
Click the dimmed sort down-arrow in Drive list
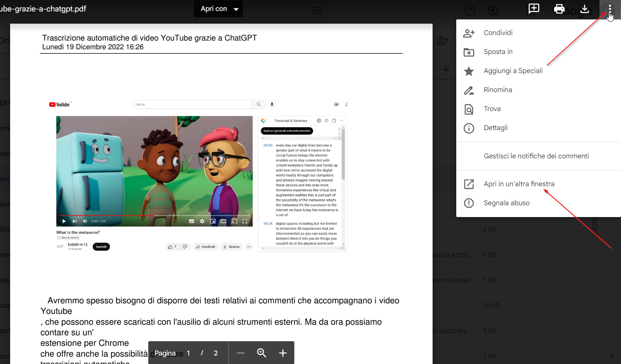pyautogui.click(x=446, y=68)
